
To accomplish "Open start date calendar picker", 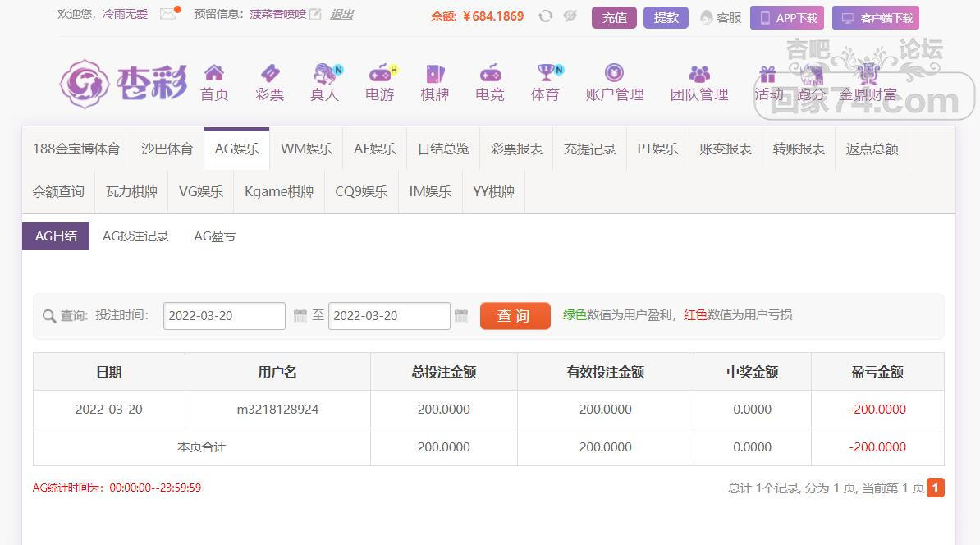I will click(300, 316).
